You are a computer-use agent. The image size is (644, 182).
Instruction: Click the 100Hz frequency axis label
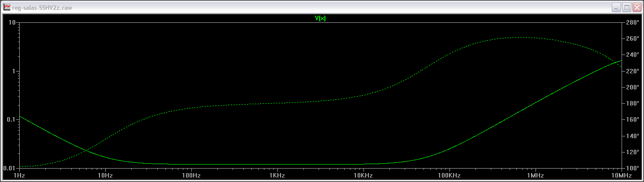click(x=192, y=175)
